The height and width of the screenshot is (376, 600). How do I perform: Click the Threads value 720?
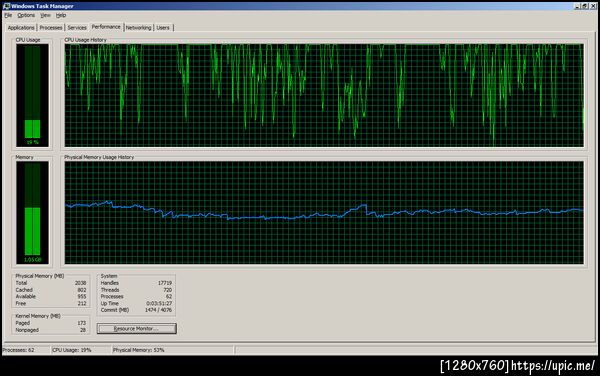pyautogui.click(x=168, y=290)
